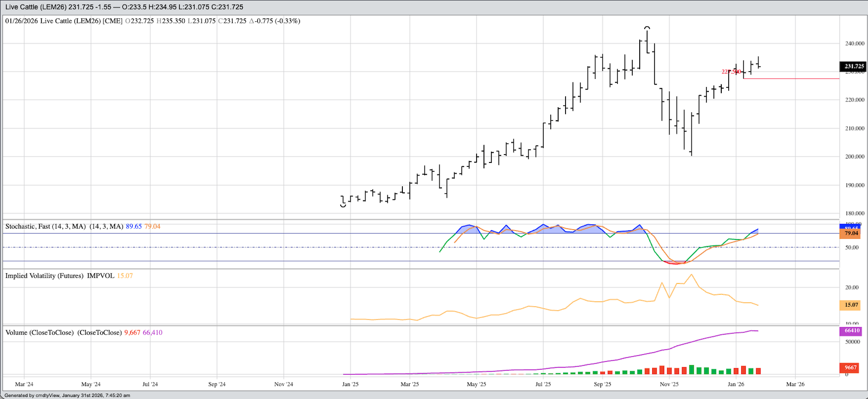Select the Implied Volatility (Futures) IMPVOL label

[x=59, y=276]
